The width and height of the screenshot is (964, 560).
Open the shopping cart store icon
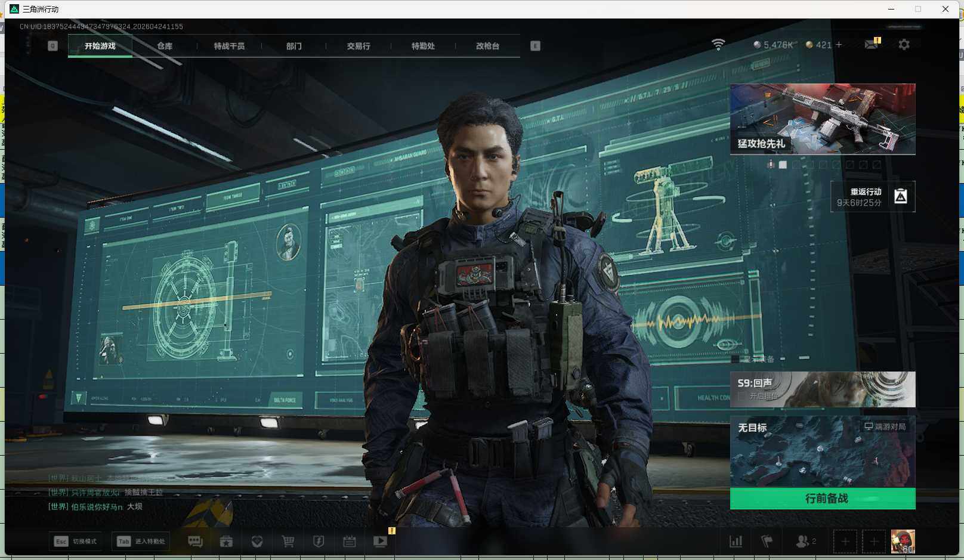click(288, 542)
